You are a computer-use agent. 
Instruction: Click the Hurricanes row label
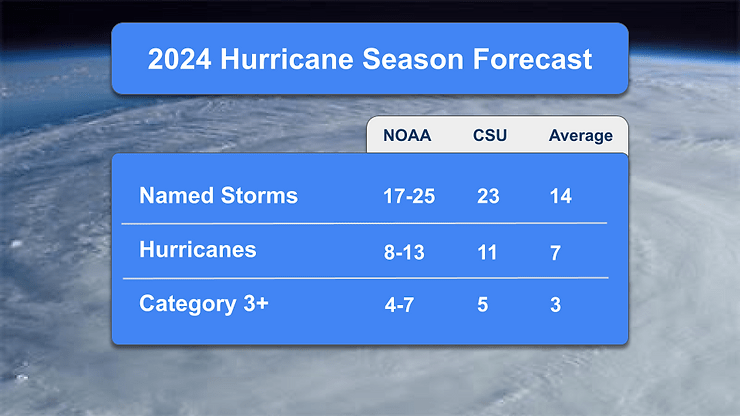point(197,250)
